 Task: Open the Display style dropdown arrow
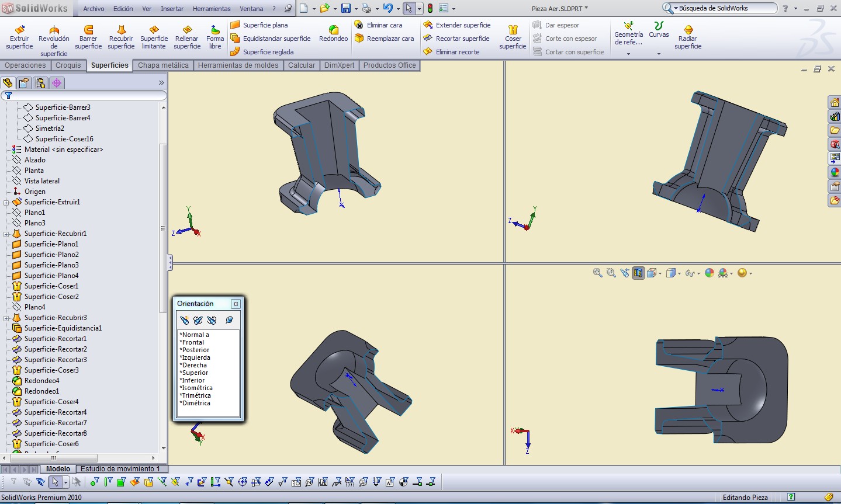coord(679,273)
